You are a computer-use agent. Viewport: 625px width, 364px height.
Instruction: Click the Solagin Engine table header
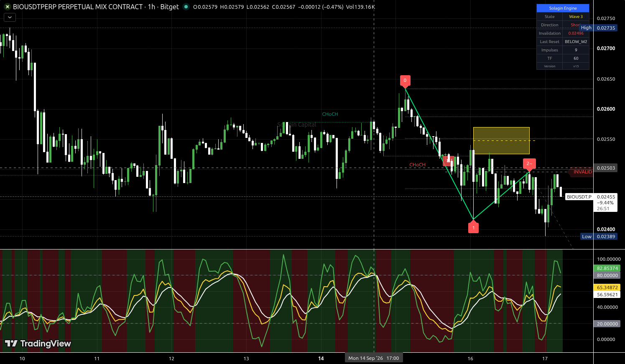[563, 8]
